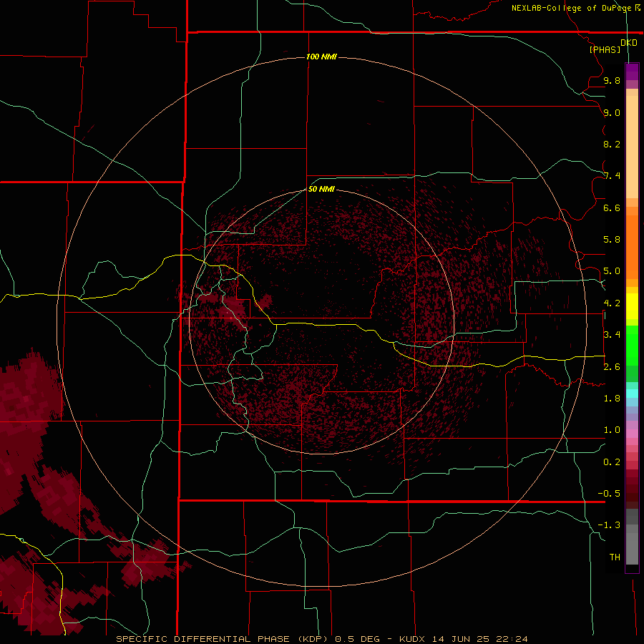Click the pink segment of the color bar
The height and width of the screenshot is (644, 644).
click(x=632, y=434)
